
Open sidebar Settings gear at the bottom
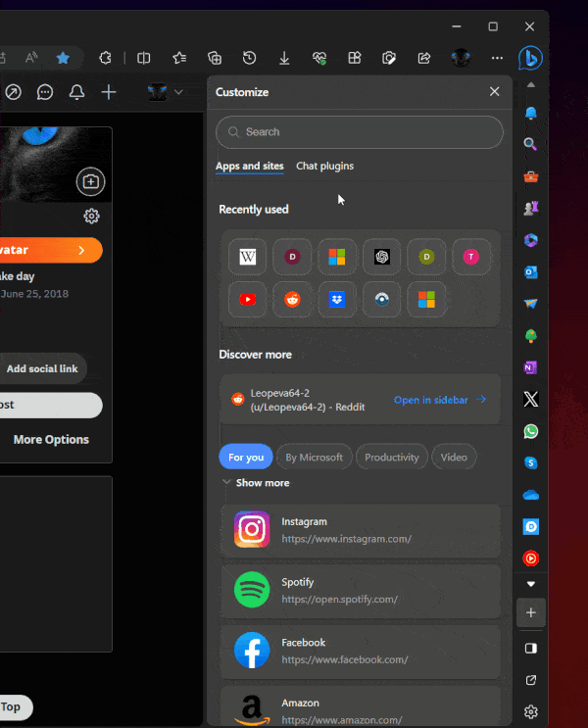pyautogui.click(x=530, y=711)
